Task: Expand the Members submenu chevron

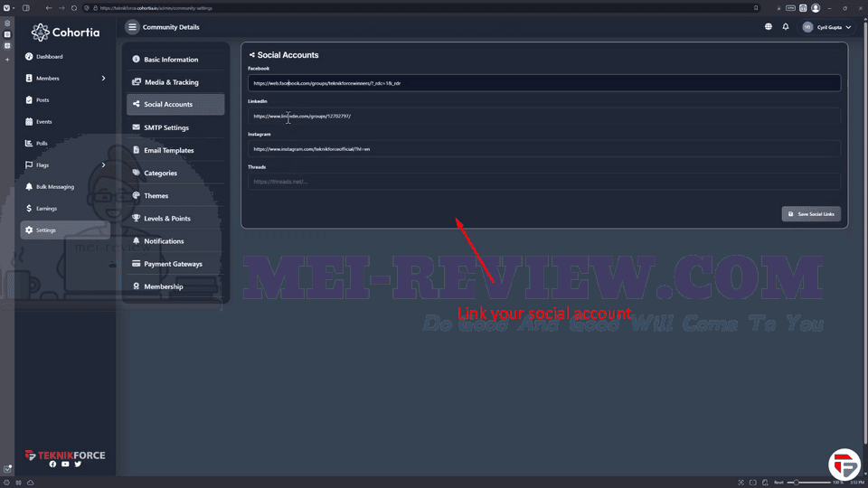Action: [x=103, y=78]
